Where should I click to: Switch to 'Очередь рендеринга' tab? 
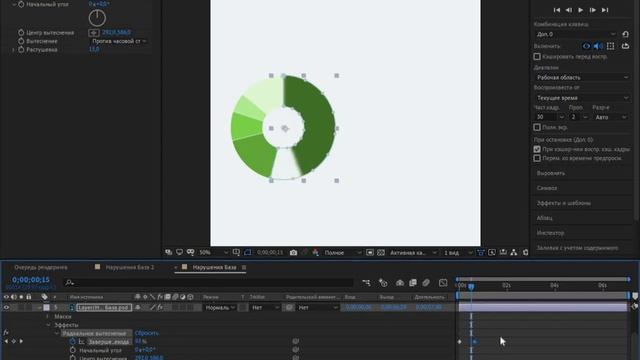coord(41,267)
